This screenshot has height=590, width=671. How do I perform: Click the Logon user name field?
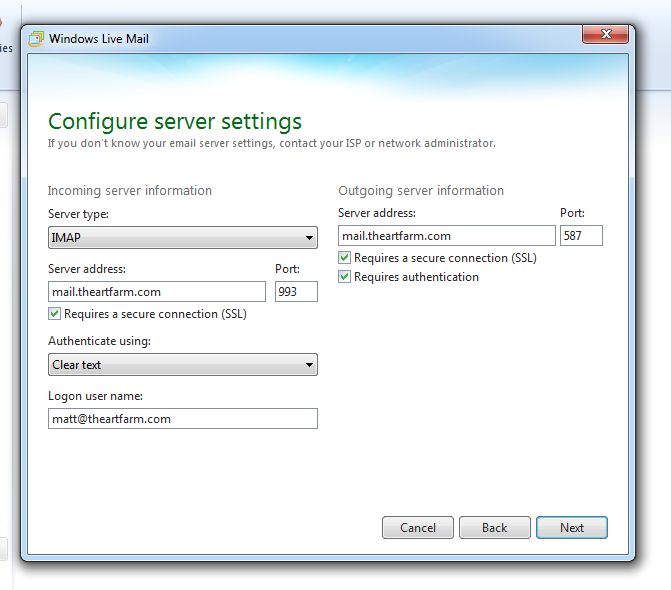coord(183,418)
